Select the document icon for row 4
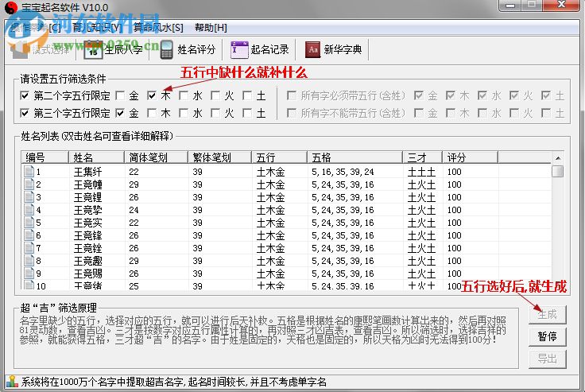Screen dimensions: 585x392 (x=29, y=209)
